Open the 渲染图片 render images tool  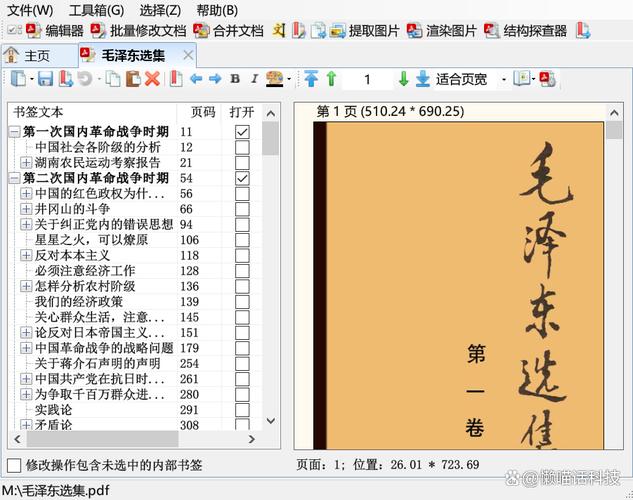click(442, 31)
